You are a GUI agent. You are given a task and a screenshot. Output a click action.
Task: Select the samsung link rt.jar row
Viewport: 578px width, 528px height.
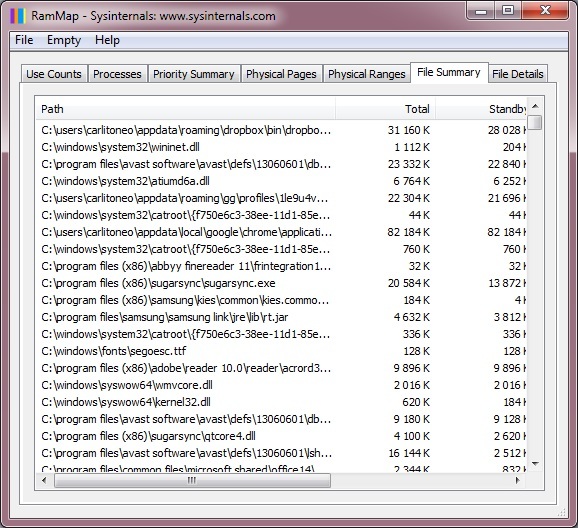tap(281, 317)
